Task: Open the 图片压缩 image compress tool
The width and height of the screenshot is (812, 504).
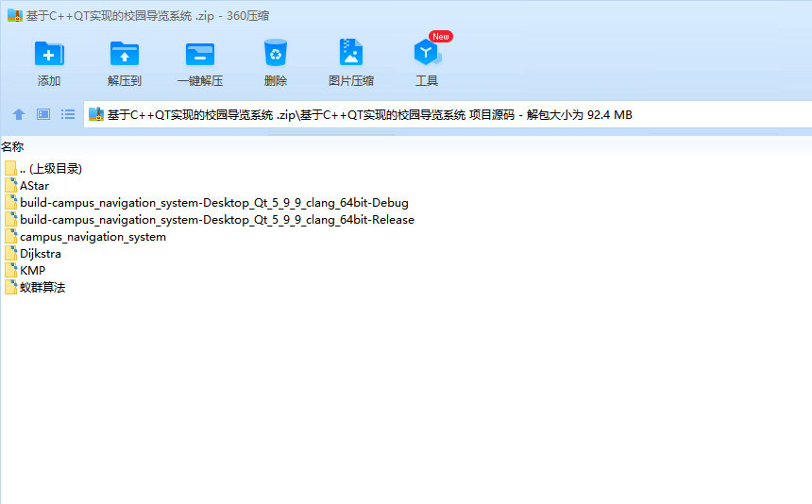Action: click(x=351, y=52)
